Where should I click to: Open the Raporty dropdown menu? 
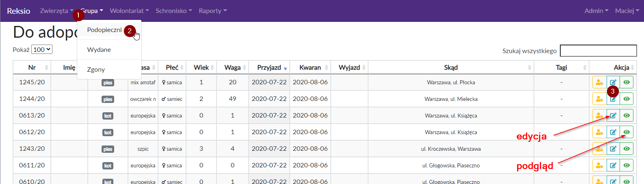coord(213,11)
